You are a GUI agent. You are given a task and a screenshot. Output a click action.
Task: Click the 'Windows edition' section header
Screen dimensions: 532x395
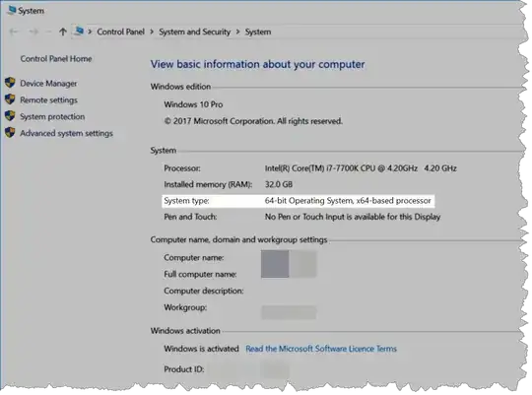[181, 87]
